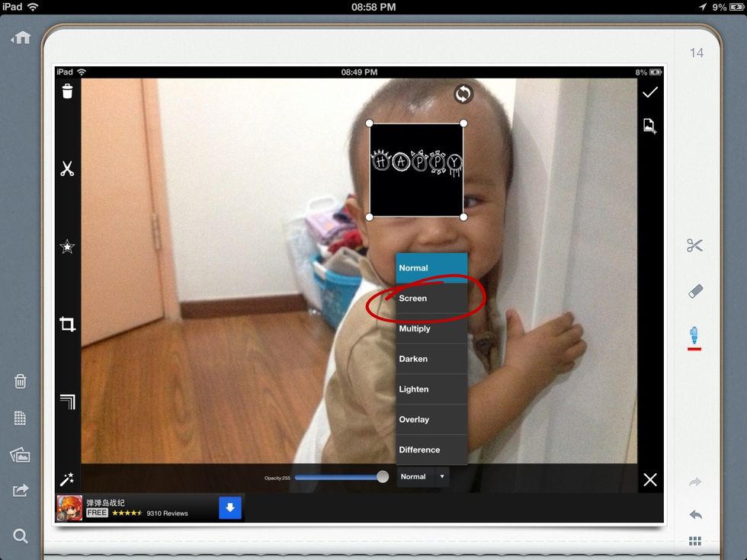Screen dimensions: 747x560
Task: Select the scissors tool in the right sidebar
Action: coord(694,245)
